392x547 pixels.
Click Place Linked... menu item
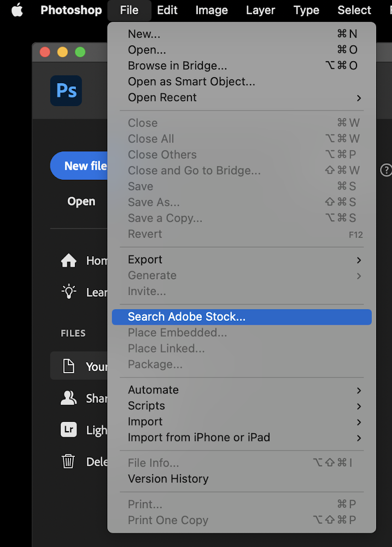(242, 349)
